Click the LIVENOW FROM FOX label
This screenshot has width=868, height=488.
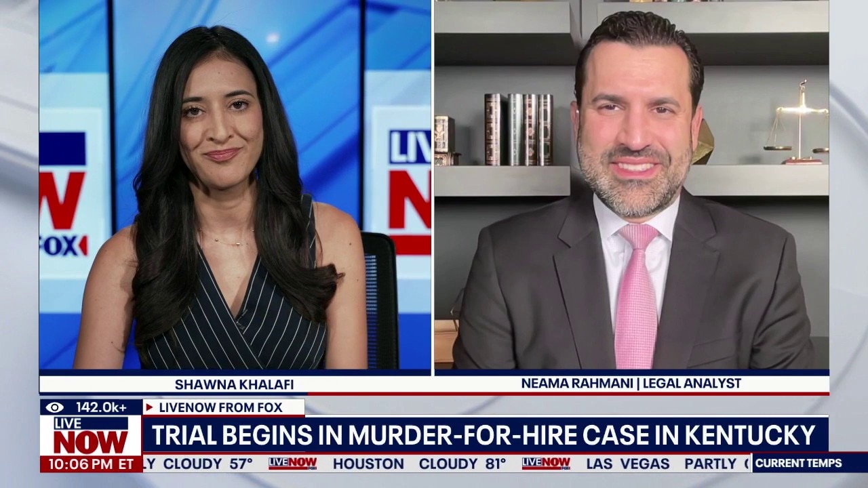click(x=220, y=407)
